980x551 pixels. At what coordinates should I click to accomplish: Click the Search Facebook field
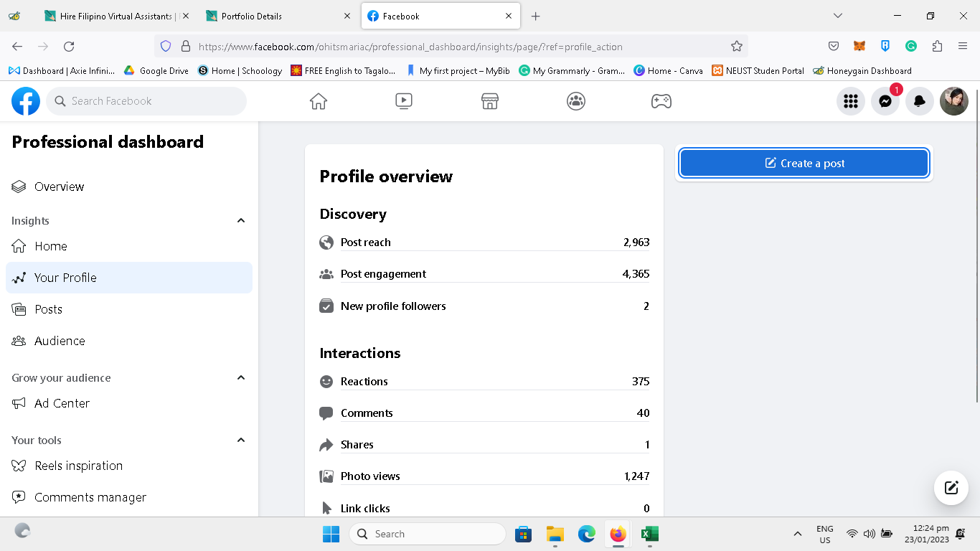[146, 101]
